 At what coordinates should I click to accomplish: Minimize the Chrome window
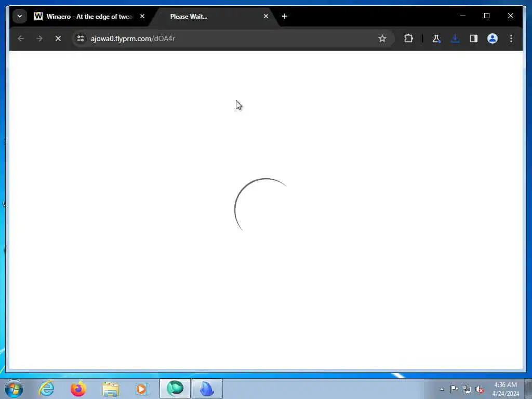(463, 16)
